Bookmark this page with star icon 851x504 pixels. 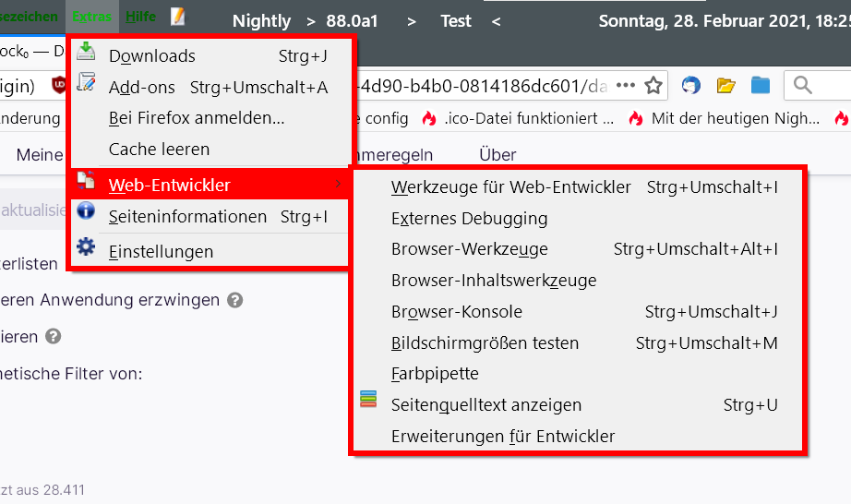tap(653, 86)
